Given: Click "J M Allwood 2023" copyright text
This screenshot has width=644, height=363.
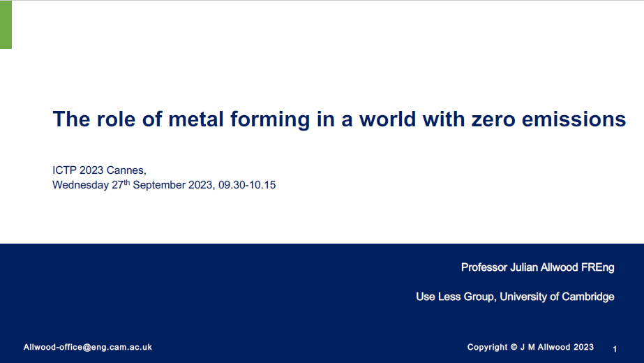Looking at the screenshot, I should pos(557,347).
